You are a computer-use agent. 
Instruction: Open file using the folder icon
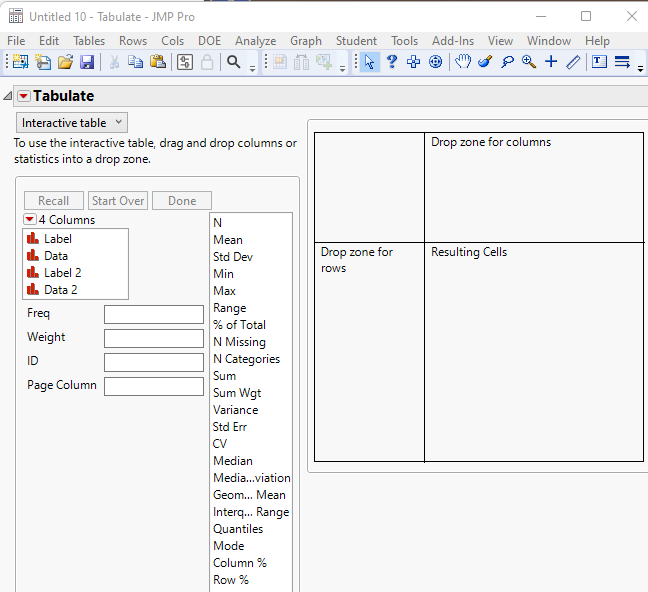(65, 62)
